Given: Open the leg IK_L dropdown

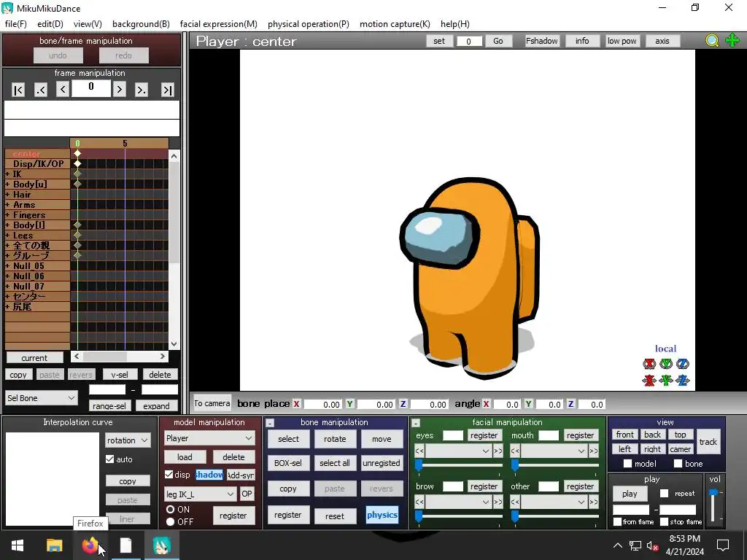Looking at the screenshot, I should coord(200,494).
